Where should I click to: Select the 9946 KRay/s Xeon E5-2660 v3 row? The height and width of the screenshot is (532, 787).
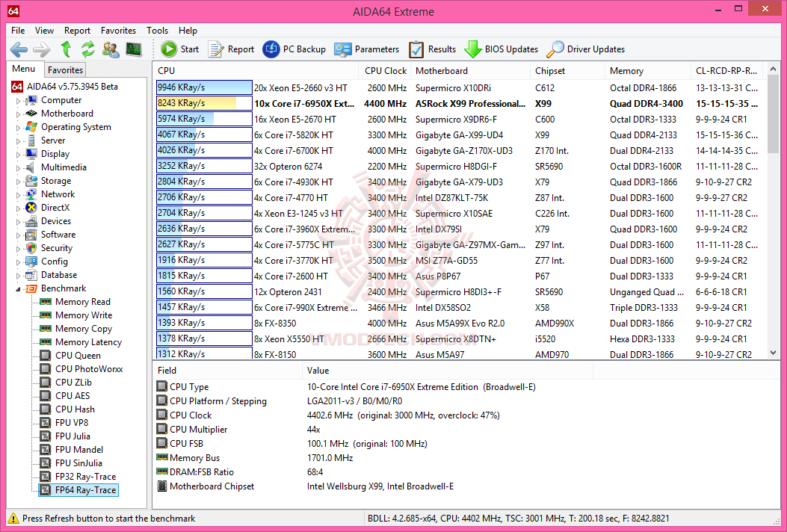(x=459, y=88)
